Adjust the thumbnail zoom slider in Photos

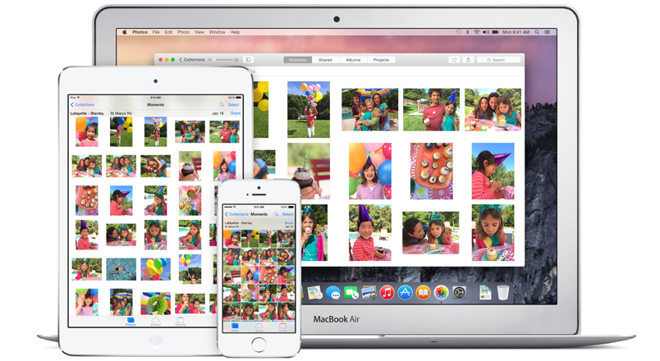coord(224,60)
